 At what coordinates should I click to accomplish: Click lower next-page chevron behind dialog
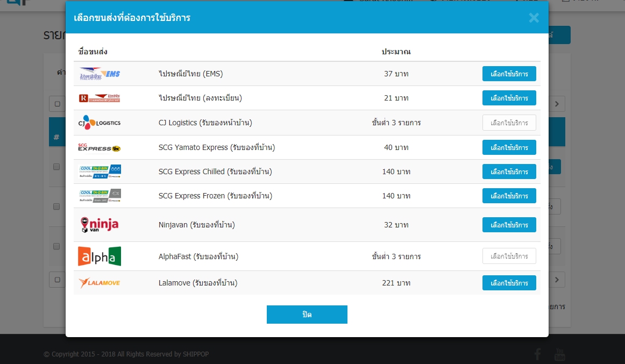coord(557,280)
